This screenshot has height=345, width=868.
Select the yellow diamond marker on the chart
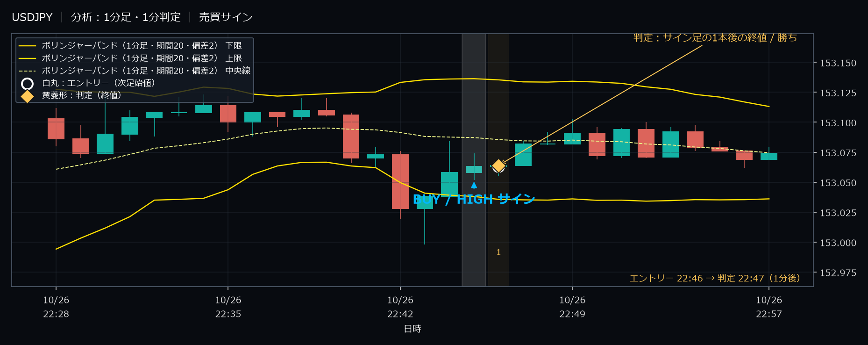pos(498,166)
